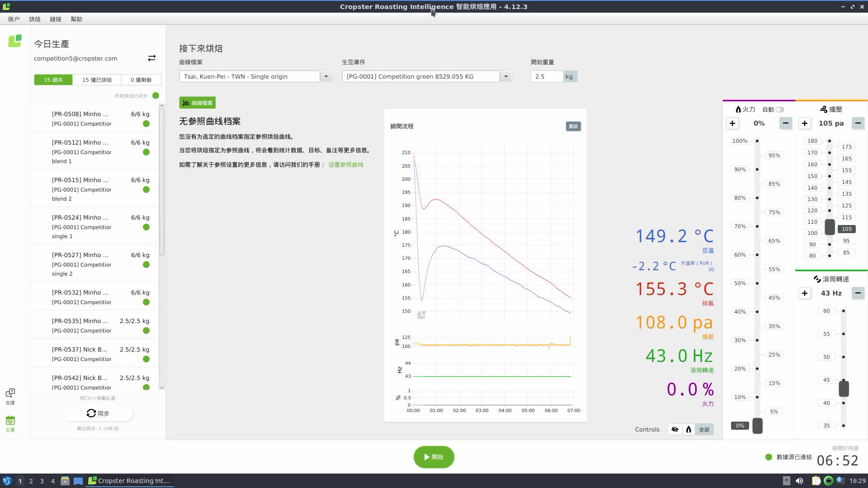Click the green curve profile button
This screenshot has height=488, width=868.
pos(198,103)
